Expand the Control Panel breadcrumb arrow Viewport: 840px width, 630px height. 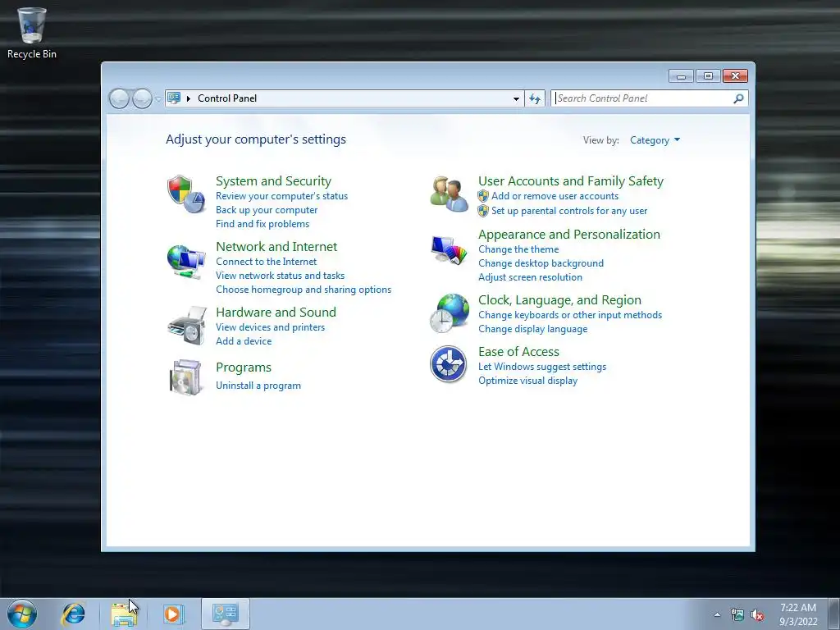click(x=189, y=98)
